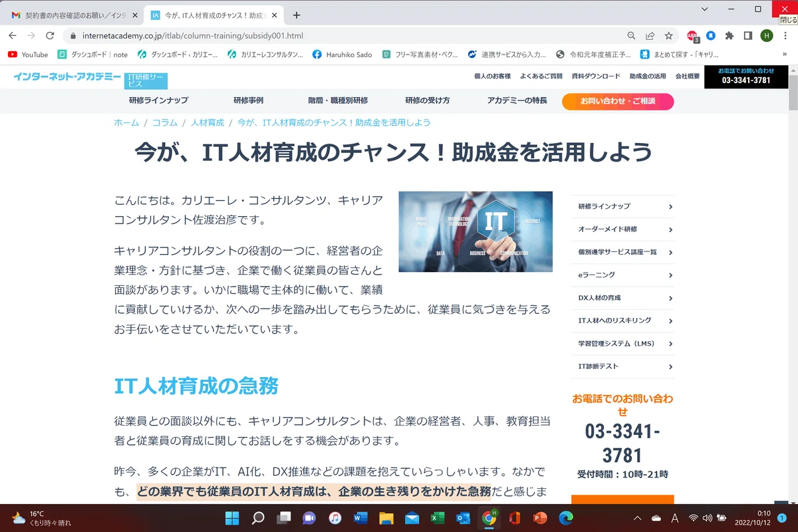
Task: Switch to the Gmail 契約書 tab
Action: [x=74, y=15]
